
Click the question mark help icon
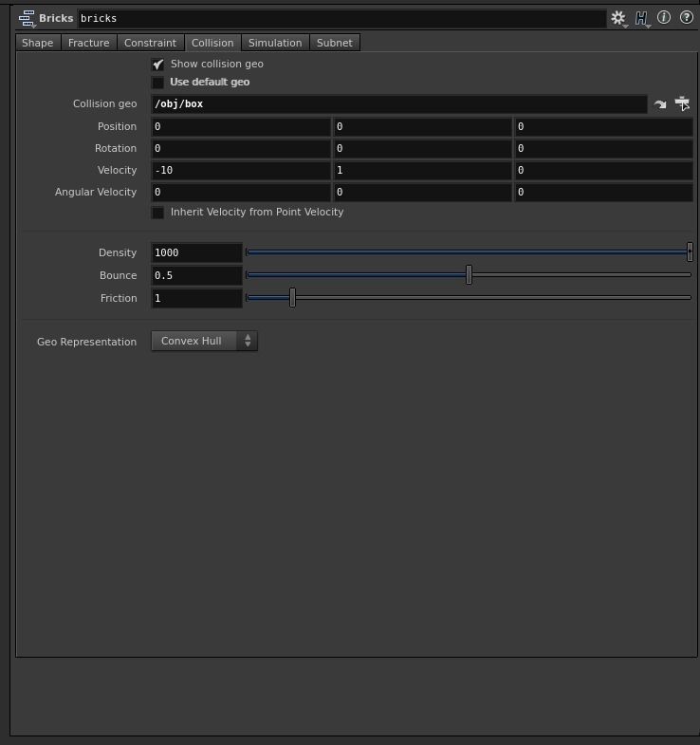[x=686, y=18]
